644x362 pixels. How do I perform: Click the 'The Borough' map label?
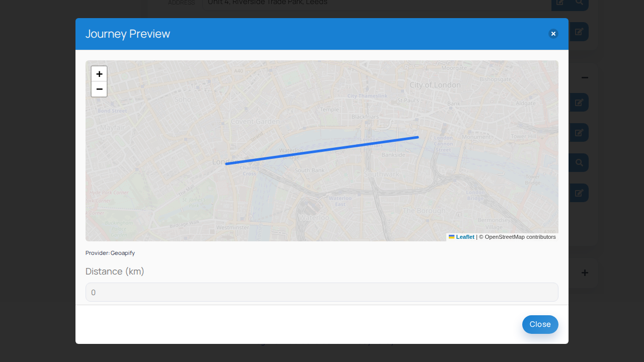(424, 211)
